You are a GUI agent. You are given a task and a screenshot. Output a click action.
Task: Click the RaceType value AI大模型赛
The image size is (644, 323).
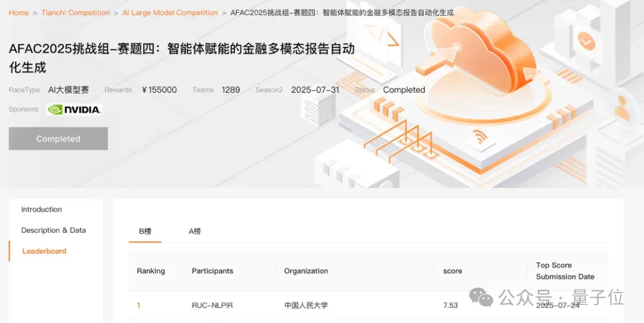click(x=69, y=90)
